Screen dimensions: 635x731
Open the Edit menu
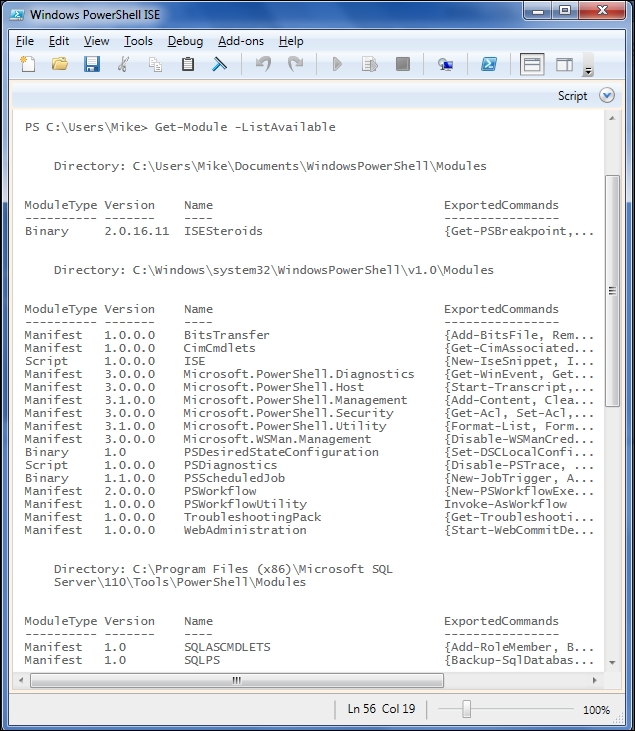[59, 41]
